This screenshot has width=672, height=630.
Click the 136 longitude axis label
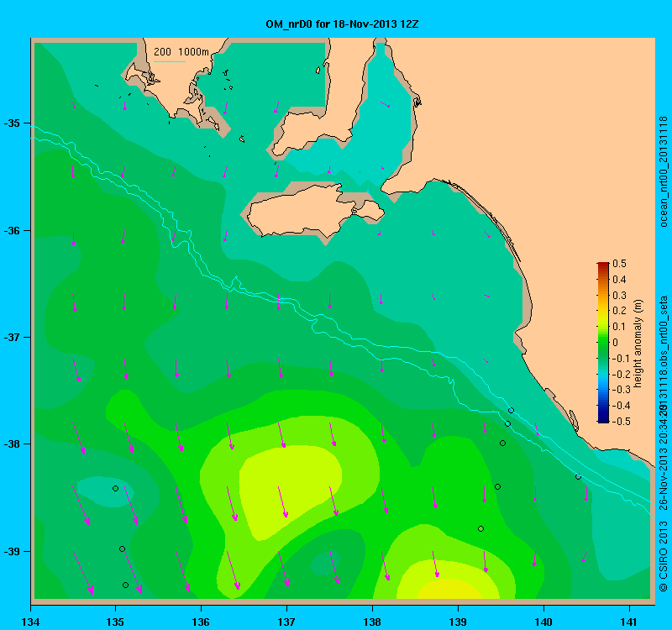(x=201, y=622)
